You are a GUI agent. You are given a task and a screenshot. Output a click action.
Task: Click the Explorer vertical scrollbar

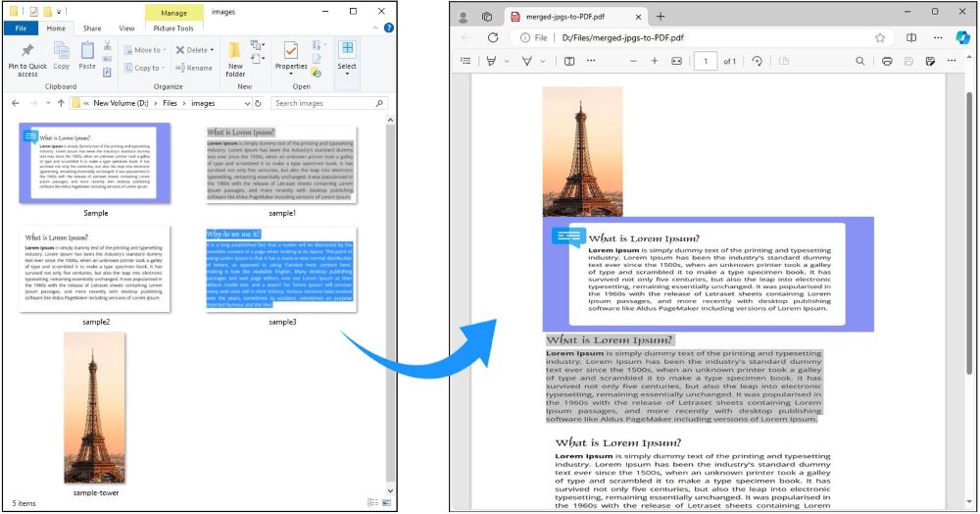click(391, 303)
